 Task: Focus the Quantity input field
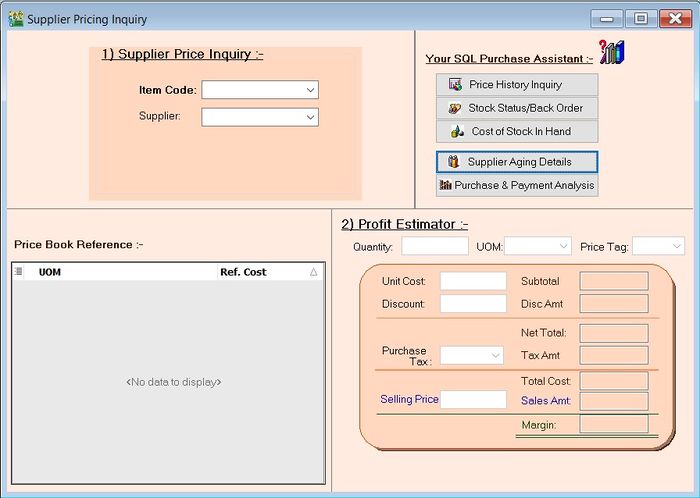[435, 246]
